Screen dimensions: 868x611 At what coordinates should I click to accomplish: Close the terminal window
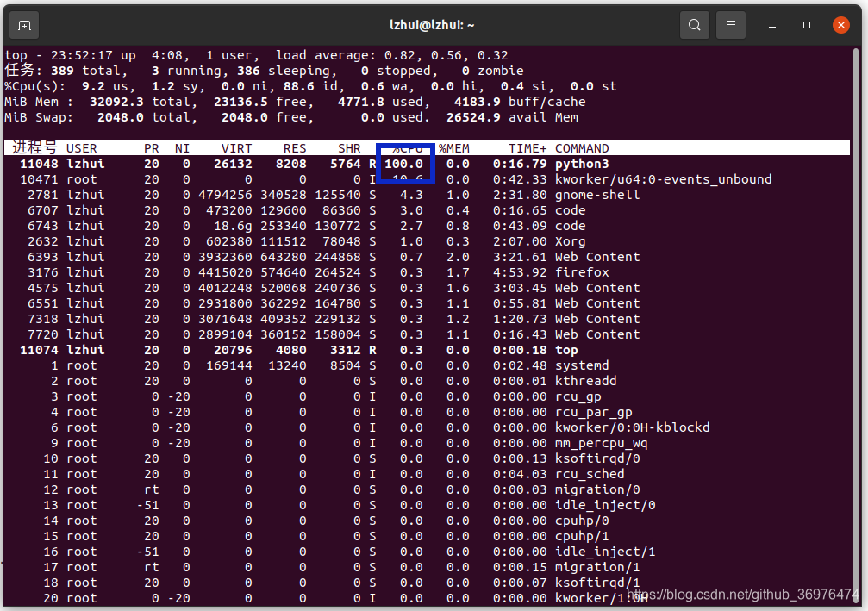(841, 25)
